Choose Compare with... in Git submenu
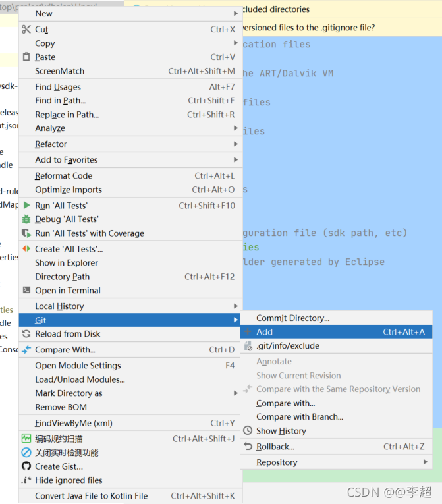The height and width of the screenshot is (504, 442). click(336, 403)
